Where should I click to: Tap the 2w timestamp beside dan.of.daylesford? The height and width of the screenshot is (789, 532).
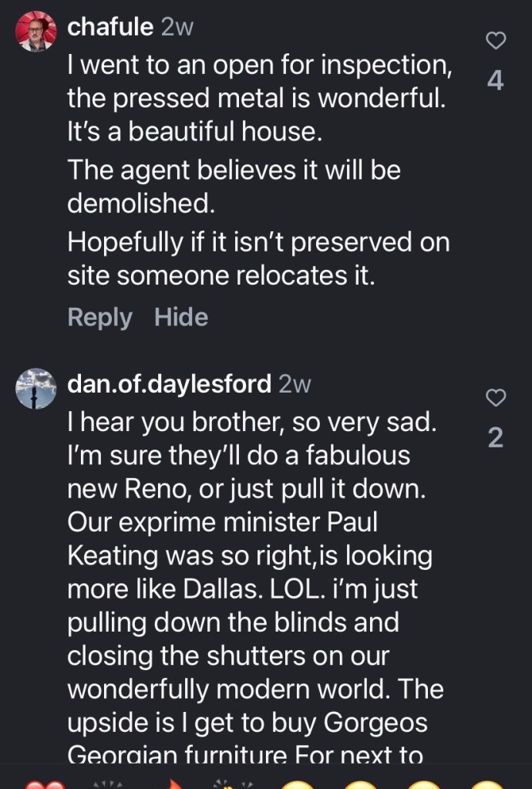295,383
